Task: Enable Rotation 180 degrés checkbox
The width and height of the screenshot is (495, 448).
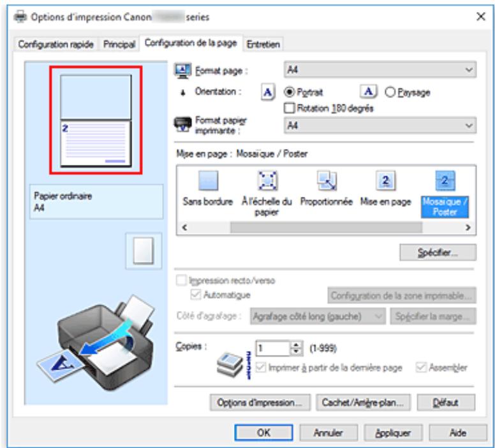Action: [289, 108]
